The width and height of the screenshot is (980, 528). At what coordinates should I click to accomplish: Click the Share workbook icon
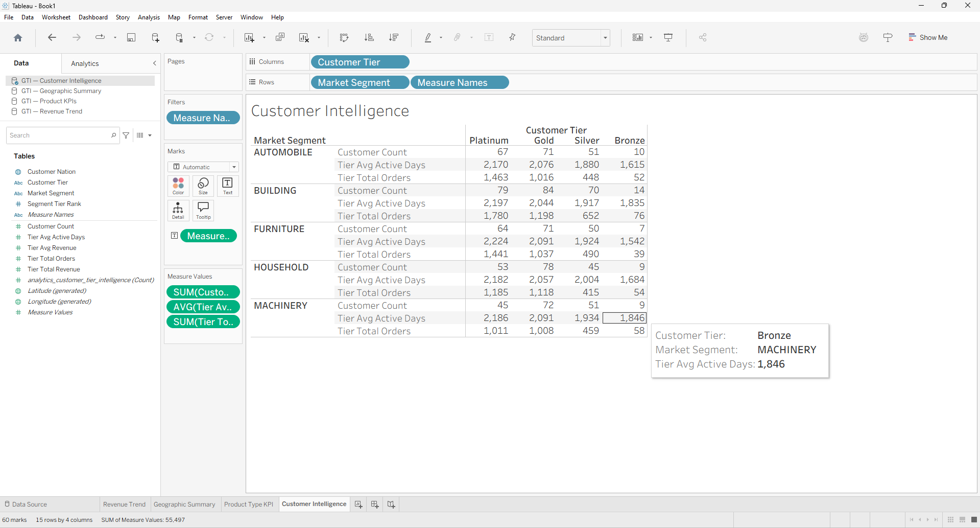[x=703, y=37]
